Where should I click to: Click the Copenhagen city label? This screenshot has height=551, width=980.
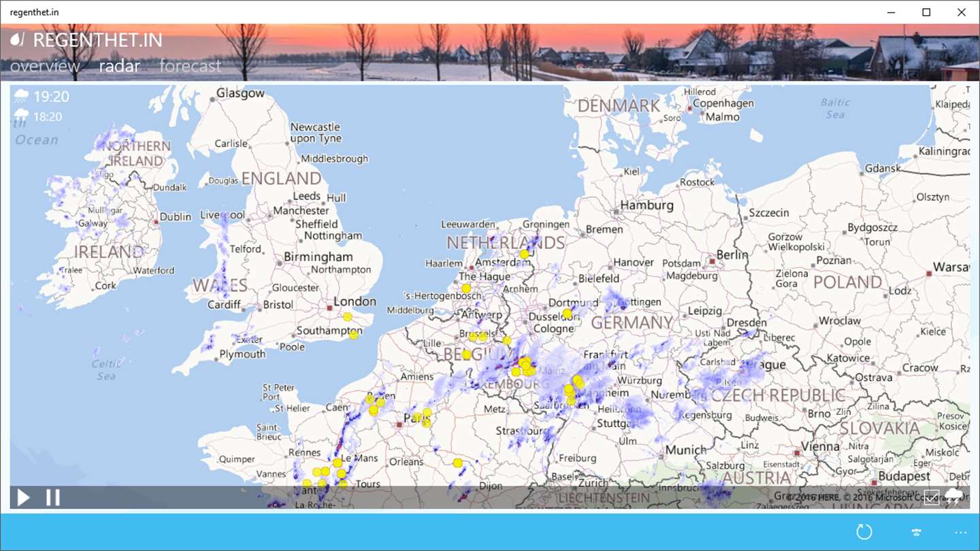click(x=723, y=103)
